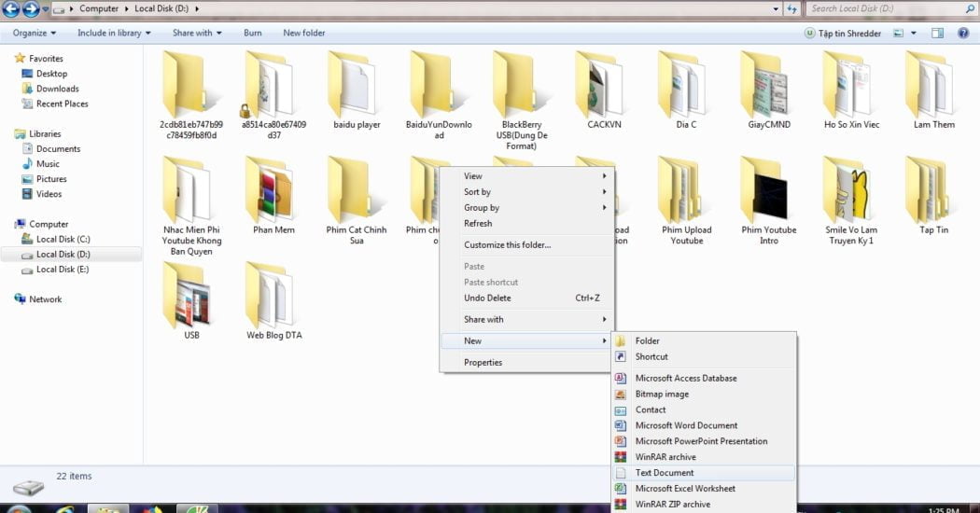Image resolution: width=980 pixels, height=513 pixels.
Task: Select the Videos library
Action: coord(49,194)
